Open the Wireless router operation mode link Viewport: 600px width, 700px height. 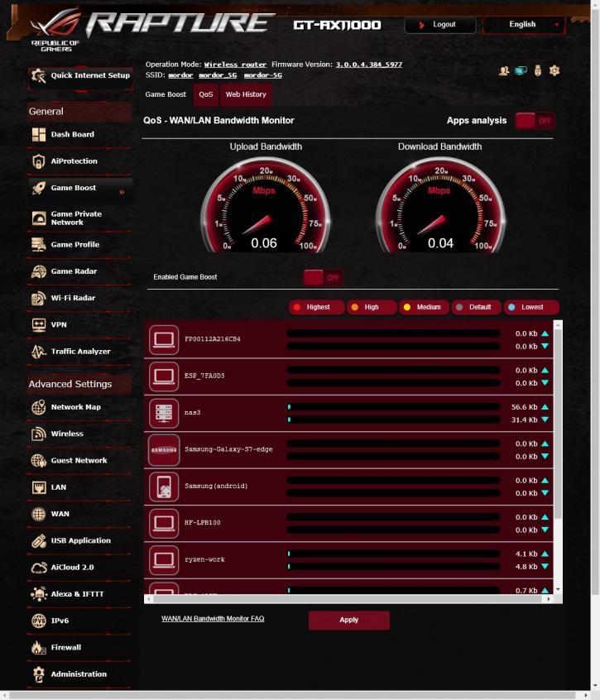(x=235, y=65)
